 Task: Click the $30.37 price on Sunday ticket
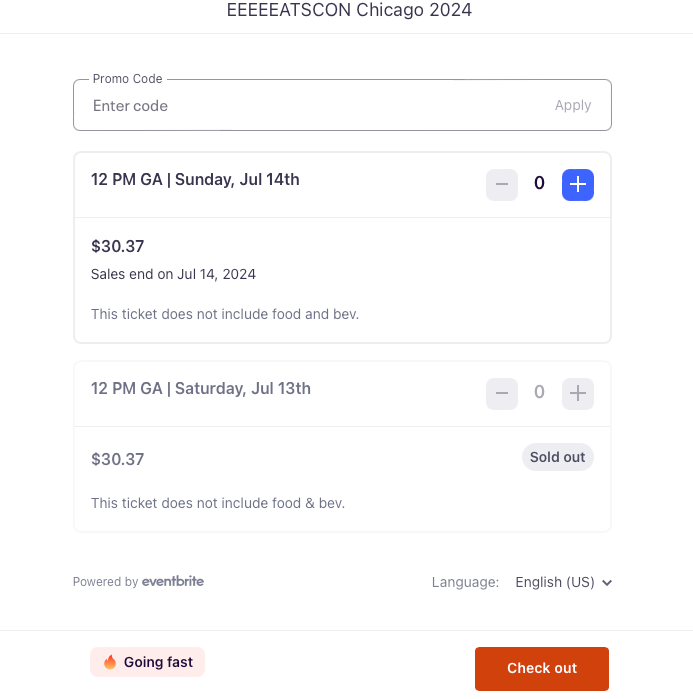(118, 246)
